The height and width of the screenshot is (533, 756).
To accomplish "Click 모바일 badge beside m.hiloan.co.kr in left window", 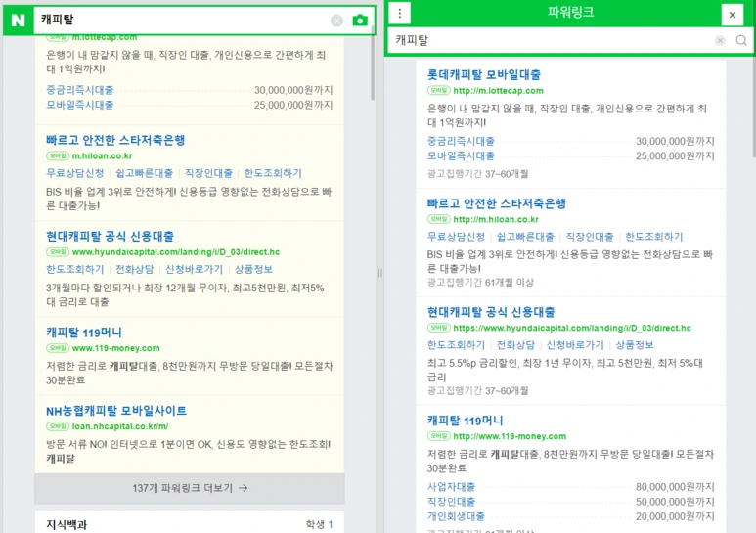I will (x=58, y=155).
